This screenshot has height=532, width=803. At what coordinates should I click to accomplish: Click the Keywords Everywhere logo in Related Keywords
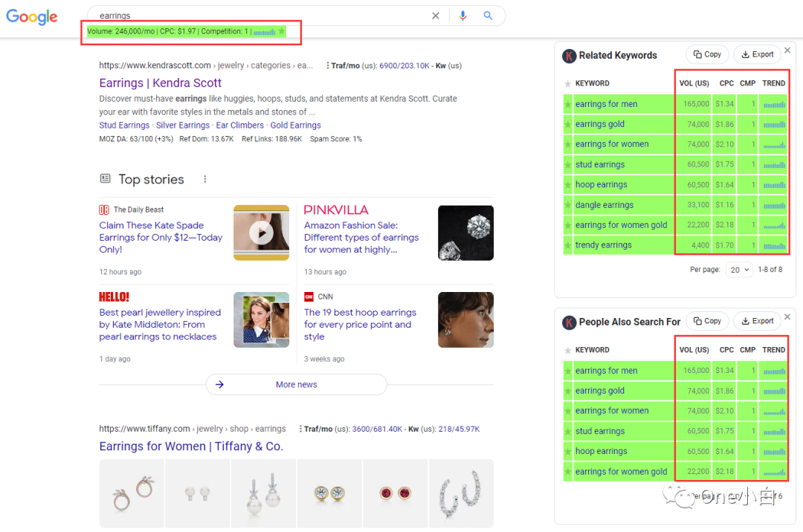(x=569, y=56)
